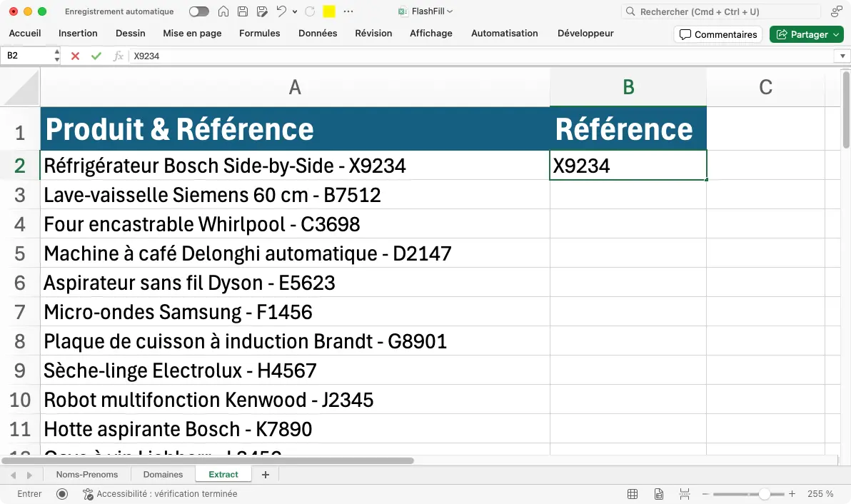Click the Undo arrow icon
851x504 pixels.
pos(281,11)
